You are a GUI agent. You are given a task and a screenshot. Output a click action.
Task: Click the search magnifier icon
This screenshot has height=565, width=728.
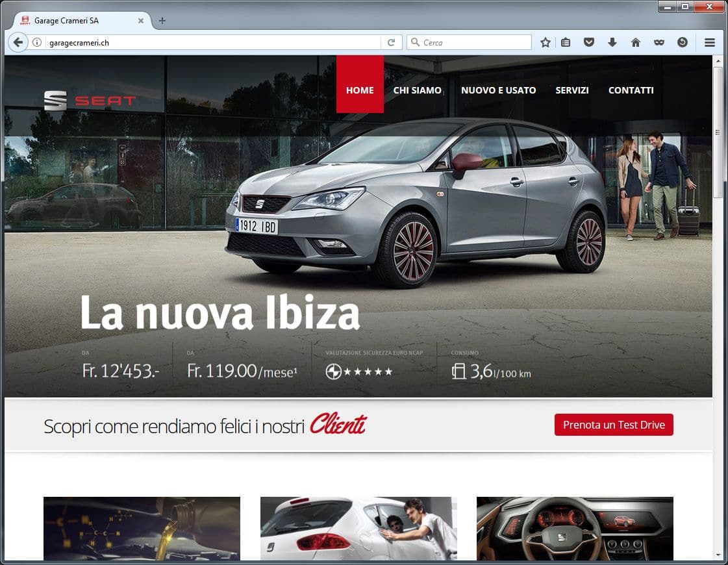(x=415, y=42)
